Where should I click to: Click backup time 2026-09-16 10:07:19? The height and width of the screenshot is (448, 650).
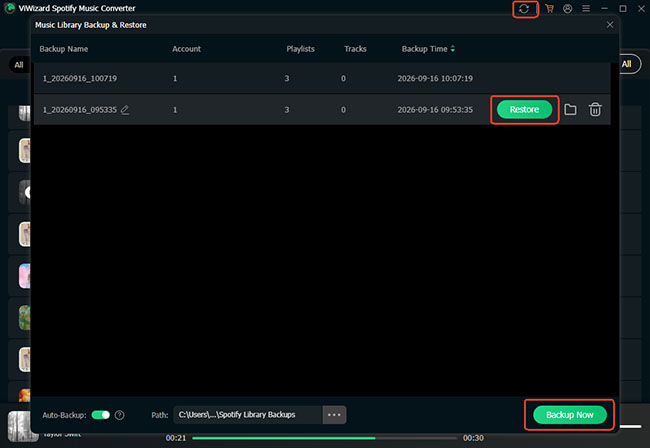click(435, 78)
